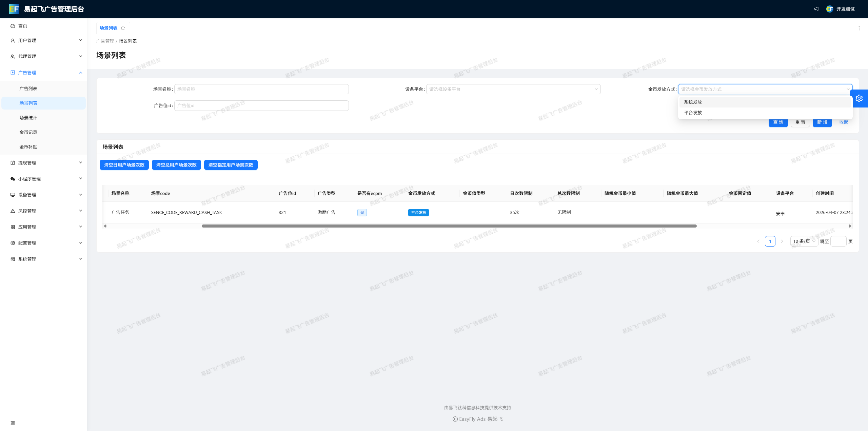Screen dimensions: 868x431
Task: Open the announcement megaphone icon
Action: tap(816, 9)
